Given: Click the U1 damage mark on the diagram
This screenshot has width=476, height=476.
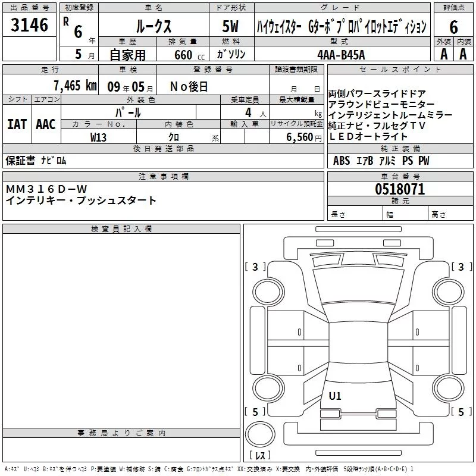Looking at the screenshot, I should point(335,396).
